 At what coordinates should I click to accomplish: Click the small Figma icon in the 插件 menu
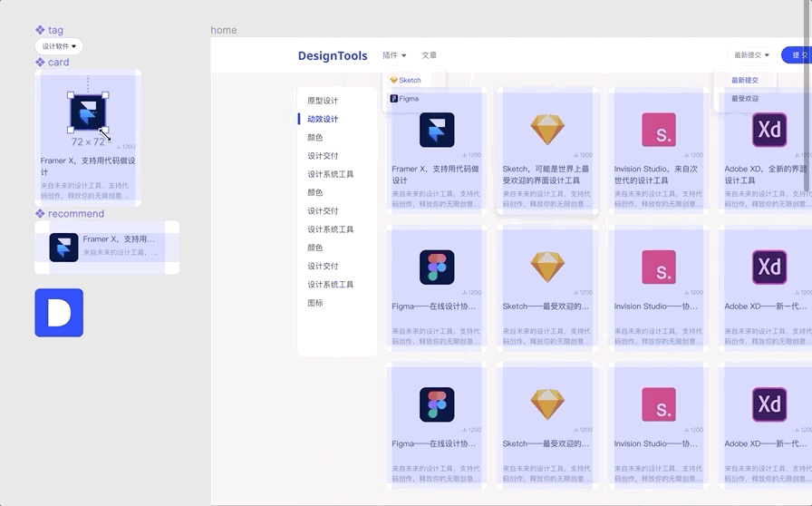(393, 99)
